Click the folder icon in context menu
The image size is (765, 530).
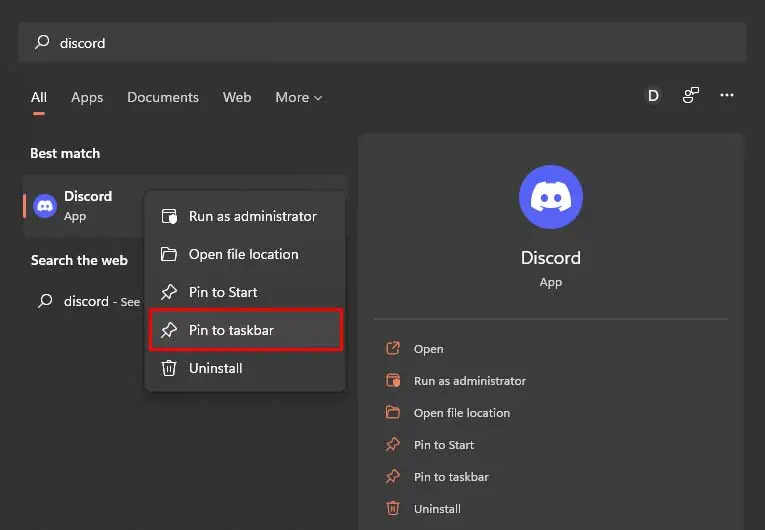(x=169, y=254)
